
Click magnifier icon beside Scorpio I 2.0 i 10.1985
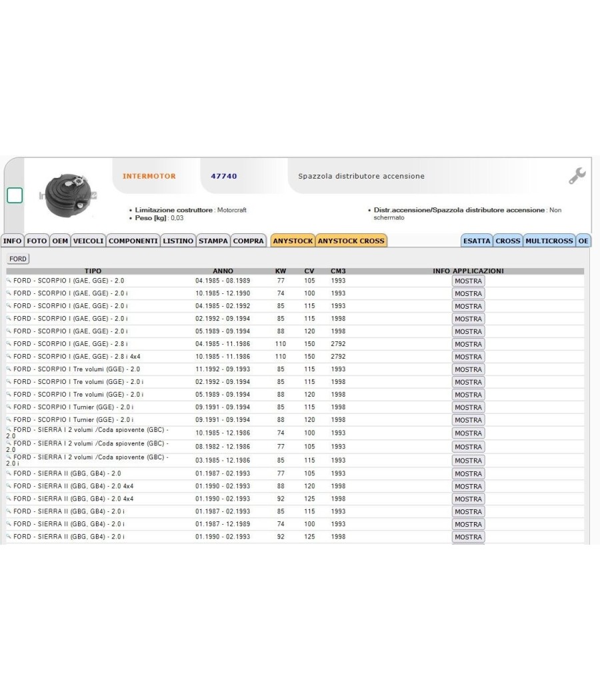pos(9,293)
